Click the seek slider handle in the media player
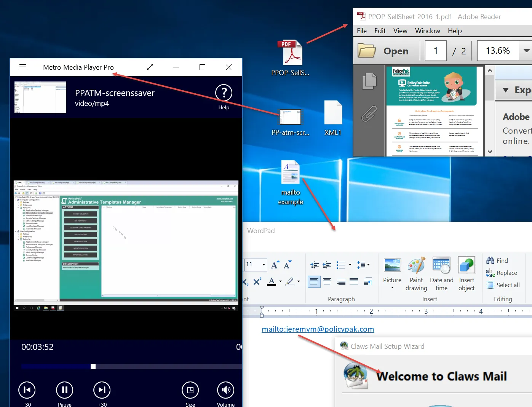The image size is (532, 407). 93,366
